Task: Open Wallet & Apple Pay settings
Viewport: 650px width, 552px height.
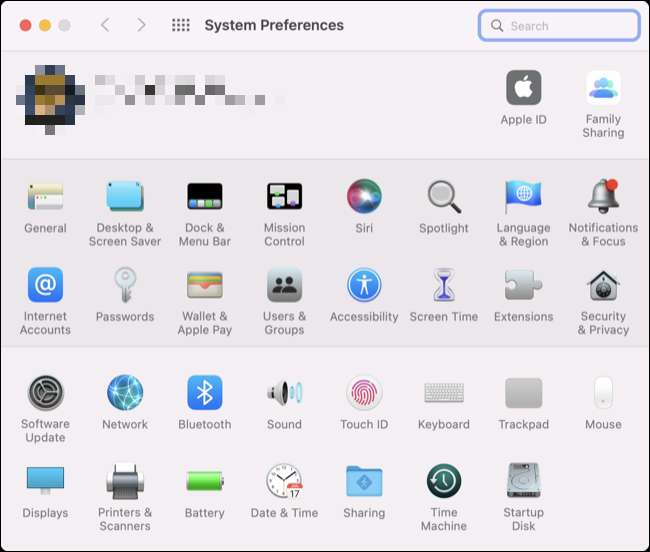Action: (x=204, y=286)
